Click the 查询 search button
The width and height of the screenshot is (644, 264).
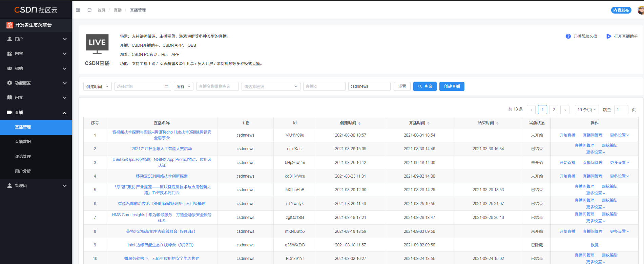425,86
